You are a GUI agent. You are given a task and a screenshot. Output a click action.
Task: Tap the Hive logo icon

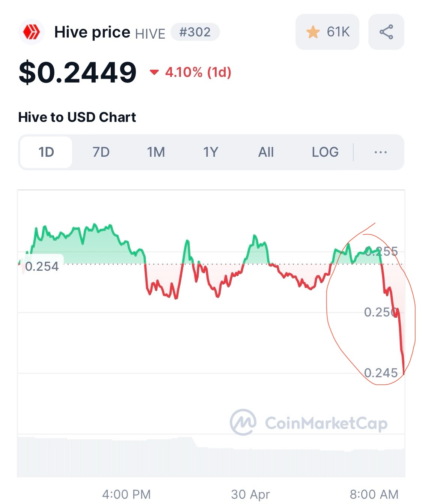click(32, 32)
